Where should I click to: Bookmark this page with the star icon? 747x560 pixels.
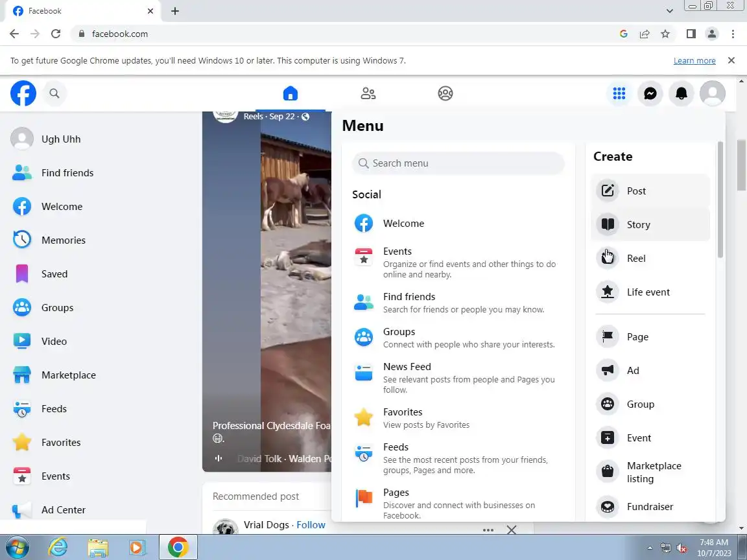(x=665, y=34)
